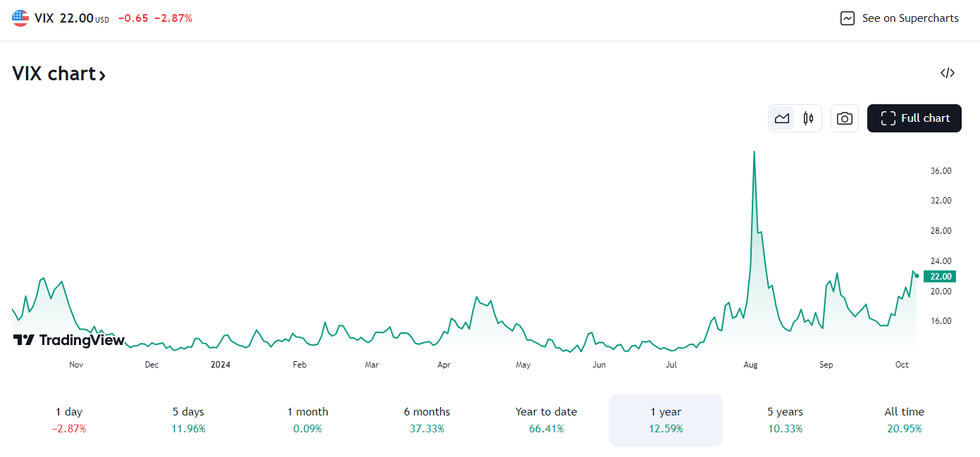Expand the VIX chart heading chevron
Viewport: 980px width, 457px height.
pos(103,75)
